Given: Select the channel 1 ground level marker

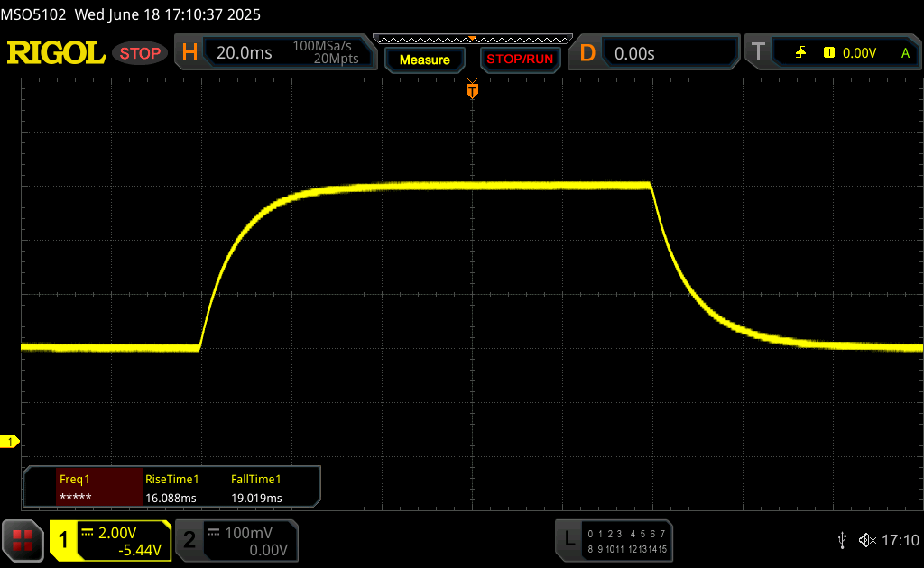Looking at the screenshot, I should click(x=11, y=441).
